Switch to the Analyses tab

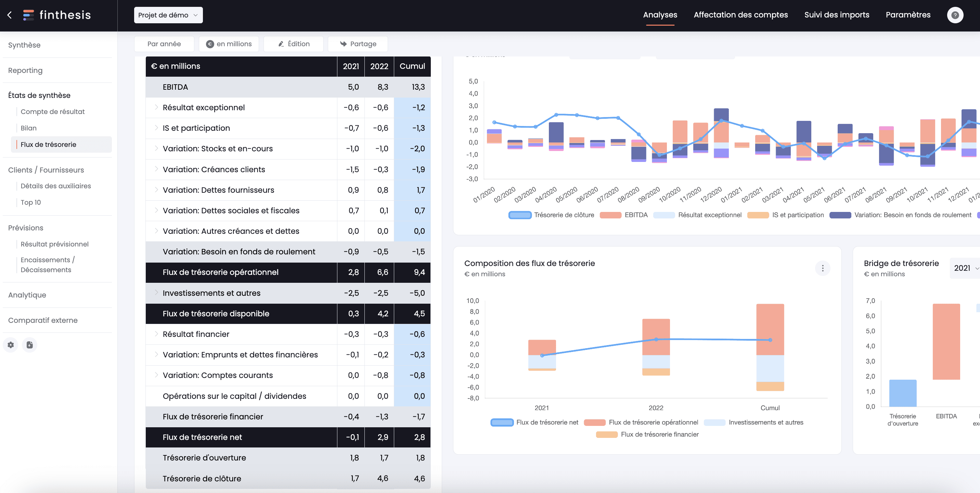[660, 15]
